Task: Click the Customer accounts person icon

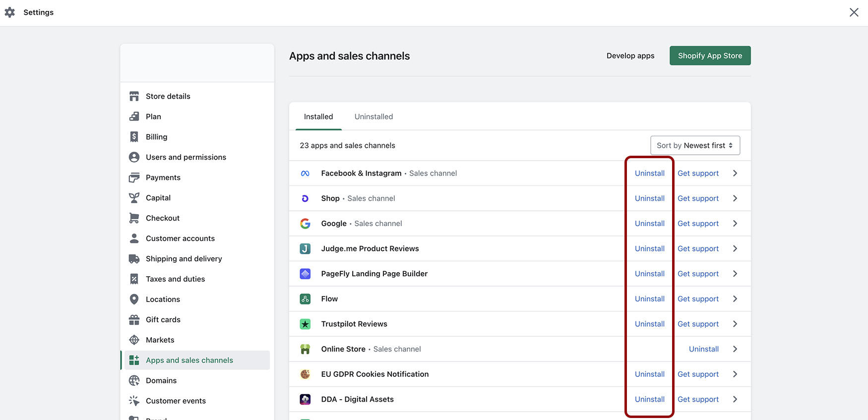Action: 134,239
